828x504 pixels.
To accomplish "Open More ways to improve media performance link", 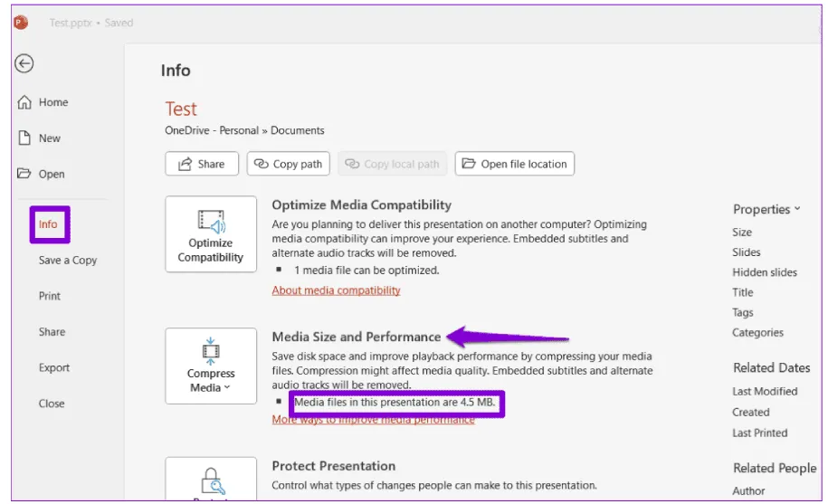I will (373, 421).
